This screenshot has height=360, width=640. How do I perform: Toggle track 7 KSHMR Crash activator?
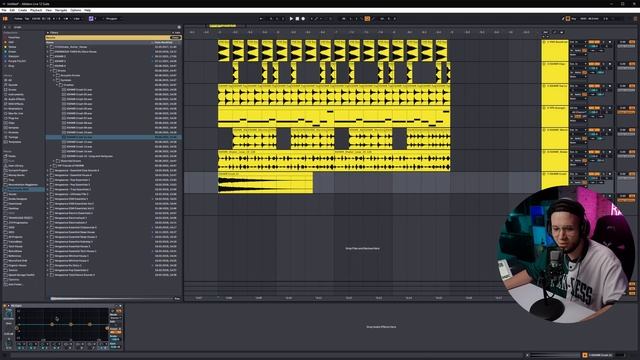[594, 174]
